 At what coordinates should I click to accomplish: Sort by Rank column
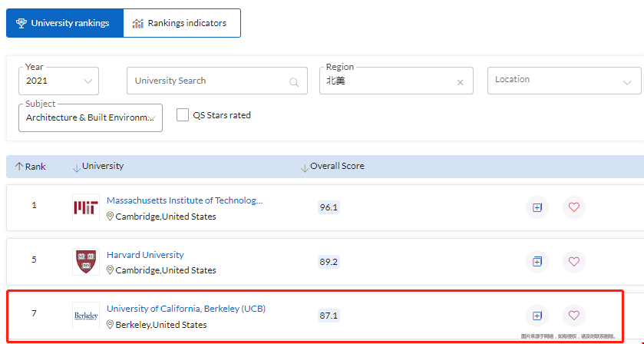(31, 167)
